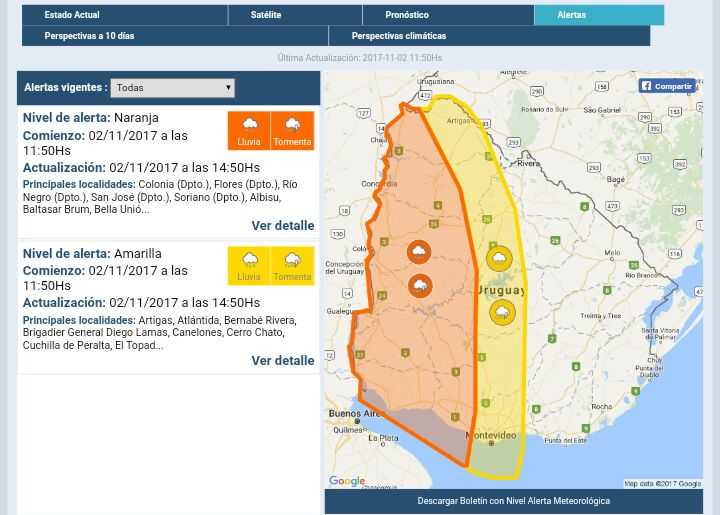Viewport: 720px width, 515px height.
Task: Download the Boletín con Nivel Alerta Meteorológica
Action: 513,501
